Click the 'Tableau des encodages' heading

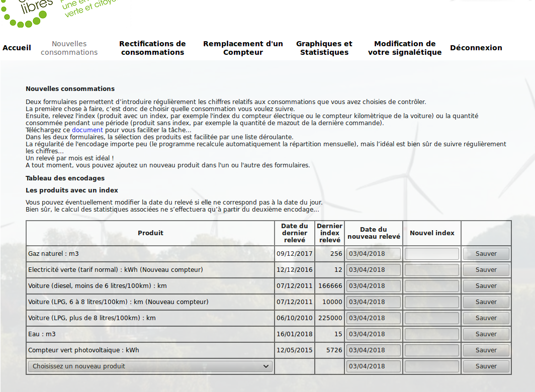click(65, 178)
